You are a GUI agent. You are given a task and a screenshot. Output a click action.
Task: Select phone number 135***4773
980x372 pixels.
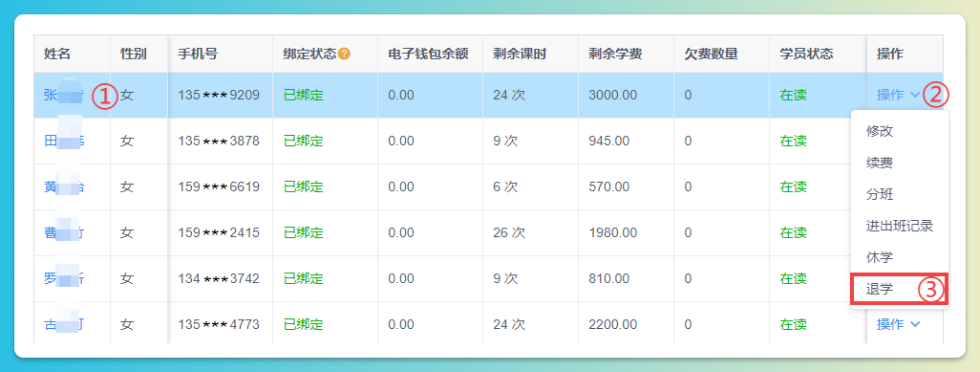(x=219, y=324)
